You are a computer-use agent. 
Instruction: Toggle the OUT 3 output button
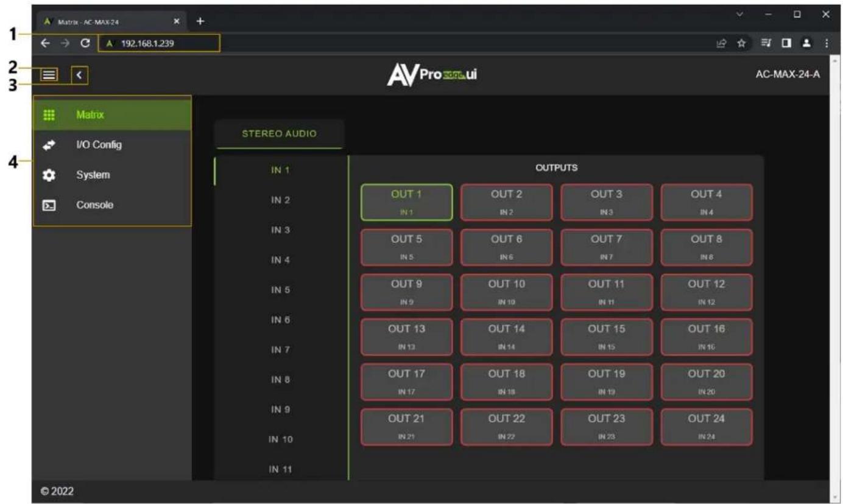[607, 202]
